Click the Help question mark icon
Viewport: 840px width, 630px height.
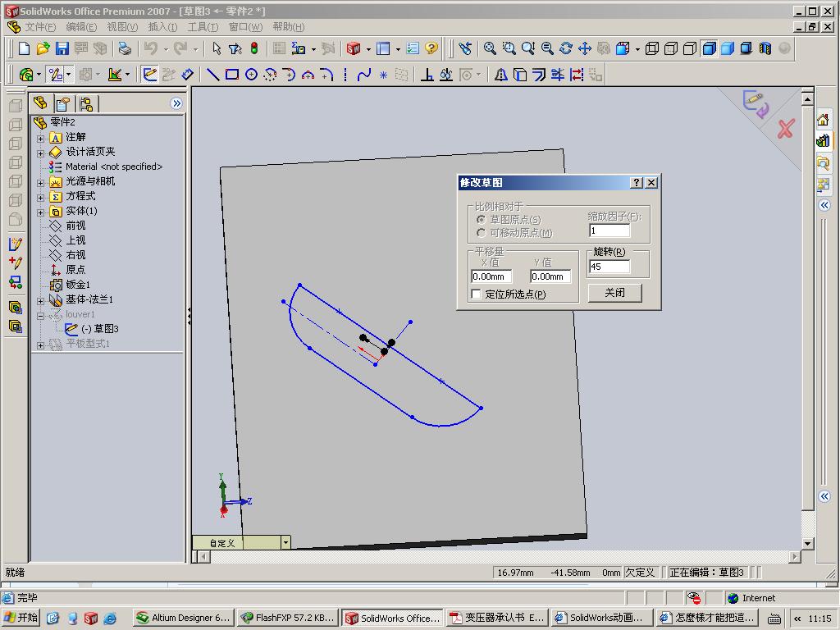pyautogui.click(x=431, y=48)
